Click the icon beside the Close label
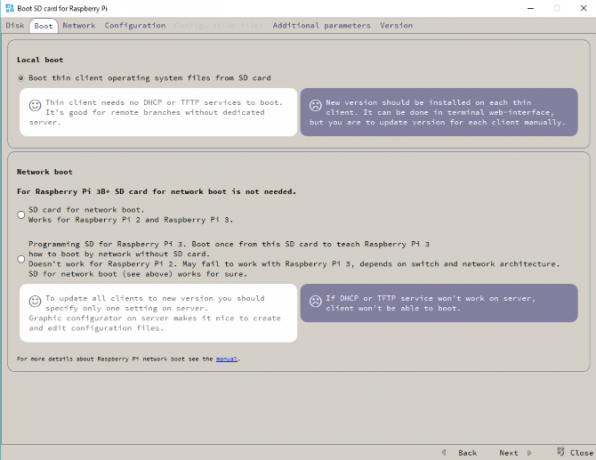The height and width of the screenshot is (460, 596). [561, 452]
